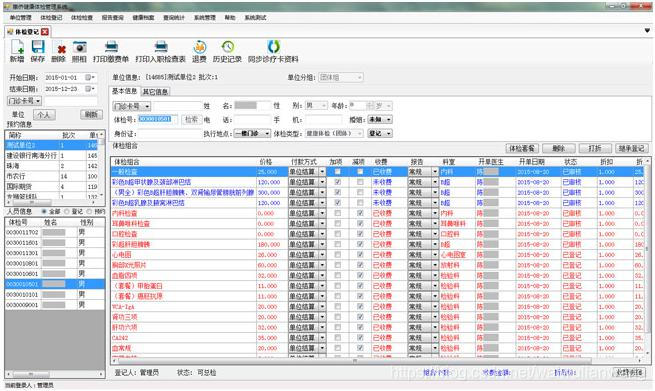Select the 市农行 row in unit list
The height and width of the screenshot is (391, 655).
click(x=51, y=176)
